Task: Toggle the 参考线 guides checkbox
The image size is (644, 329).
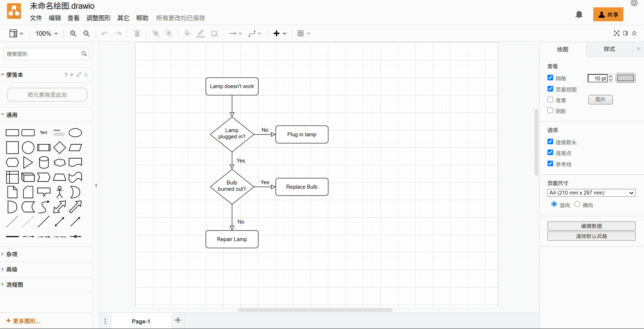Action: [550, 163]
